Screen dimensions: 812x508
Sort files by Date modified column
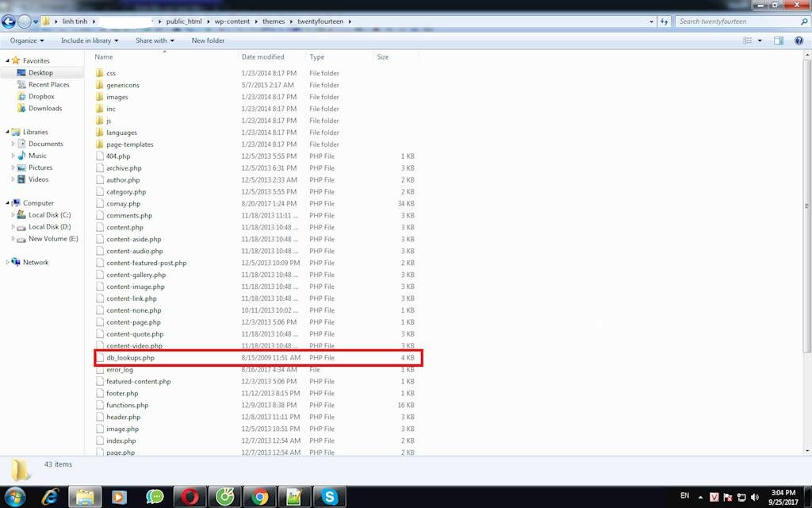(x=262, y=57)
